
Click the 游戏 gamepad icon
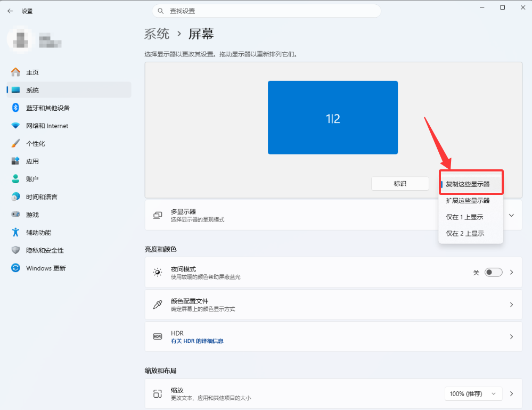pyautogui.click(x=15, y=215)
